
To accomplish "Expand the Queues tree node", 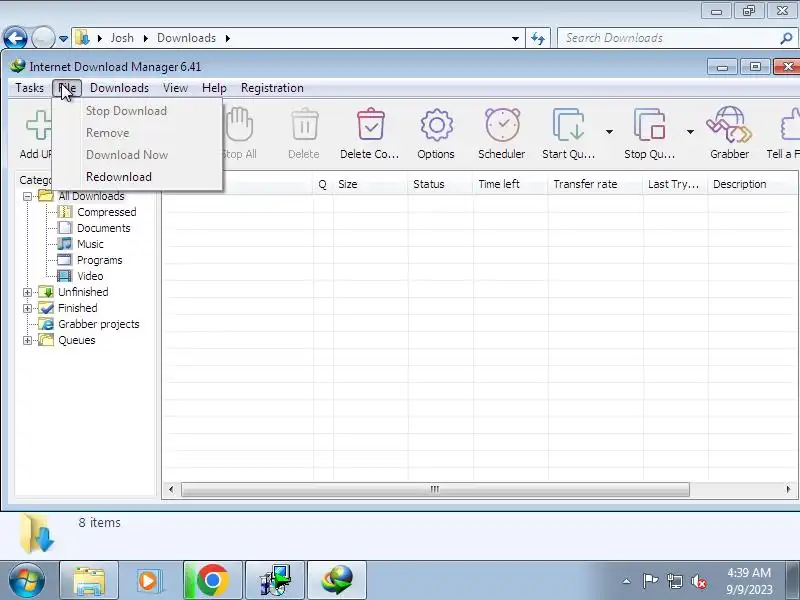I will click(x=28, y=340).
